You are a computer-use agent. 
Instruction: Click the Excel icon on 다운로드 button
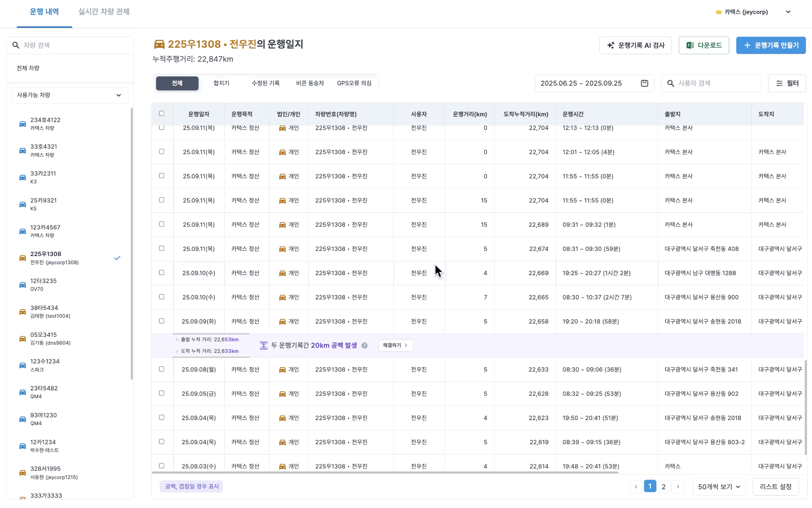click(x=690, y=46)
